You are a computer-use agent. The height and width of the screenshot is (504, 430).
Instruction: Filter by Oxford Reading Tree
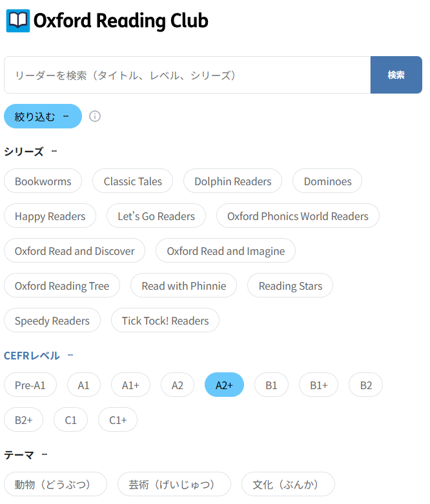(x=62, y=285)
